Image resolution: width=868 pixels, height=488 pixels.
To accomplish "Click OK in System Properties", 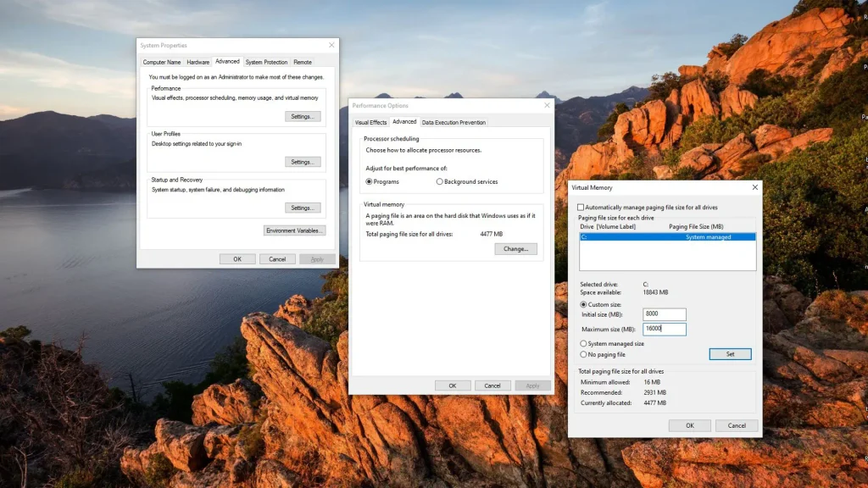I will point(237,259).
